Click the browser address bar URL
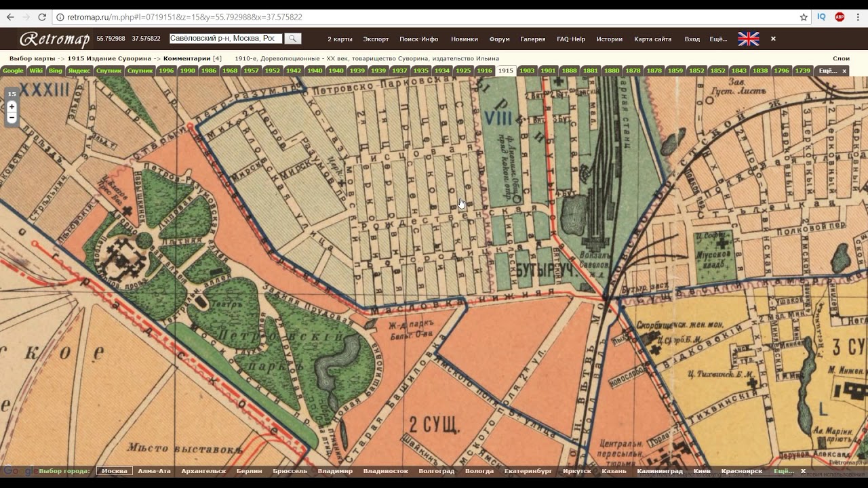 [x=185, y=17]
